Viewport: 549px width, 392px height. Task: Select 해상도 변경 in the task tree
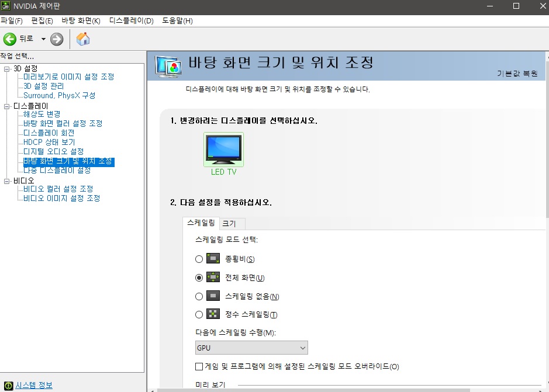42,114
